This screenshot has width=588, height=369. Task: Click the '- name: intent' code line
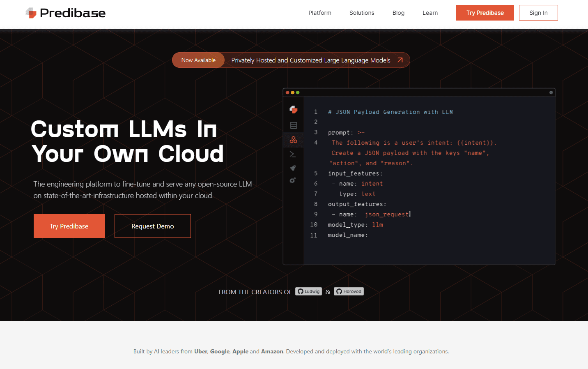357,184
